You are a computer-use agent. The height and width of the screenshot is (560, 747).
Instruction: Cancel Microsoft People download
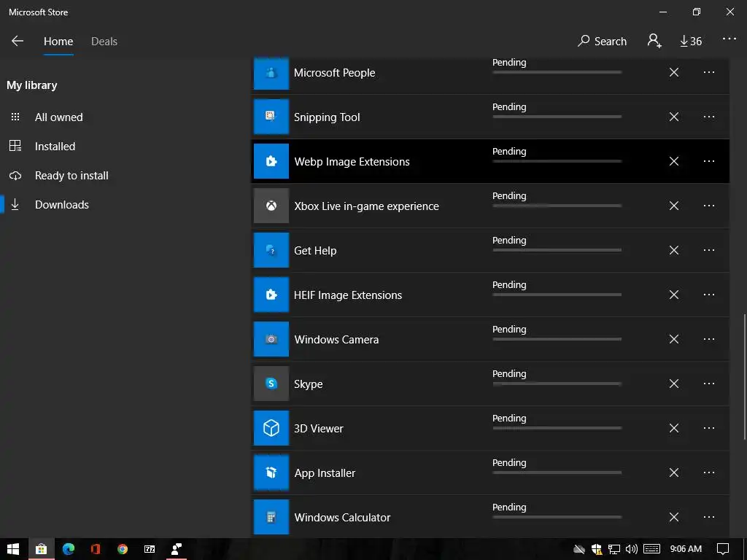673,72
